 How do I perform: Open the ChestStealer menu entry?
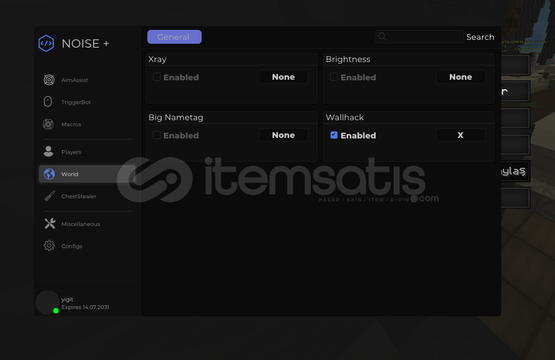point(79,196)
